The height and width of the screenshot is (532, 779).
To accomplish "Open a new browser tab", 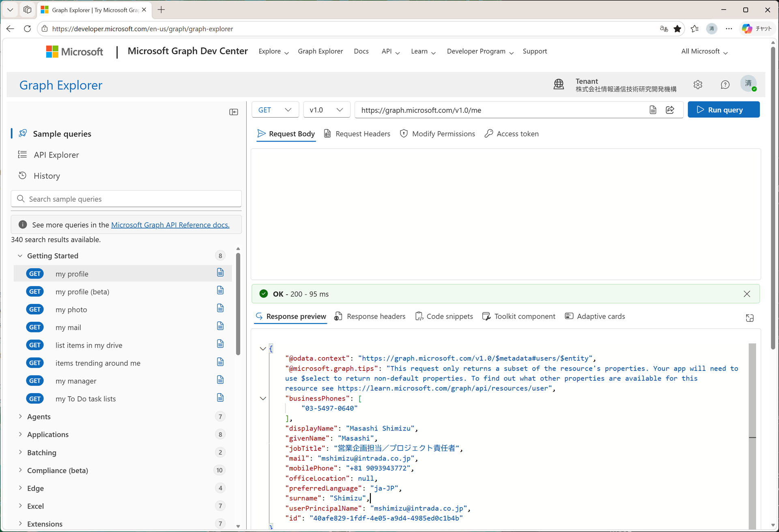I will tap(161, 10).
